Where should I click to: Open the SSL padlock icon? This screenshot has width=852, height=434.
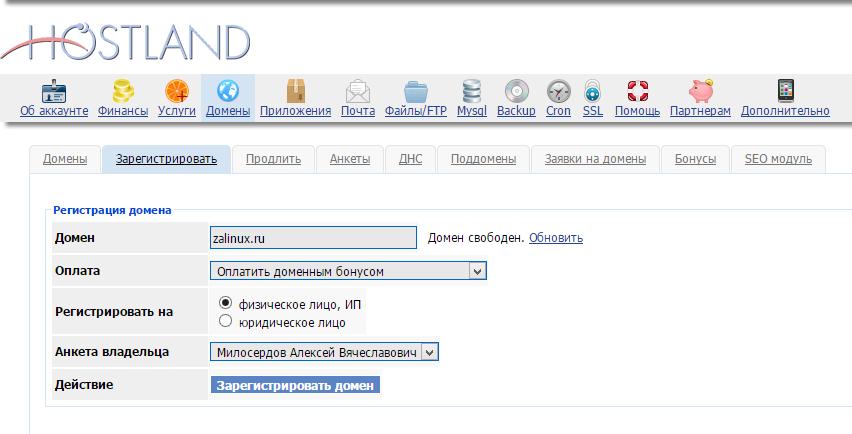click(592, 91)
